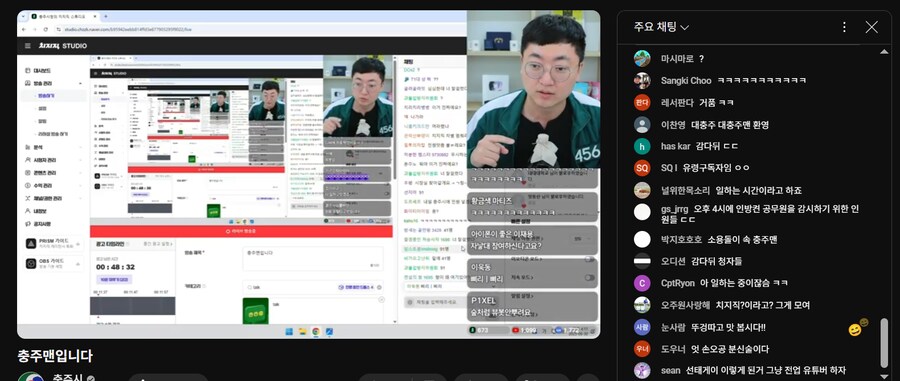Open the PRISM 가이드 card
Viewport: 900px width, 381px height.
tap(53, 243)
